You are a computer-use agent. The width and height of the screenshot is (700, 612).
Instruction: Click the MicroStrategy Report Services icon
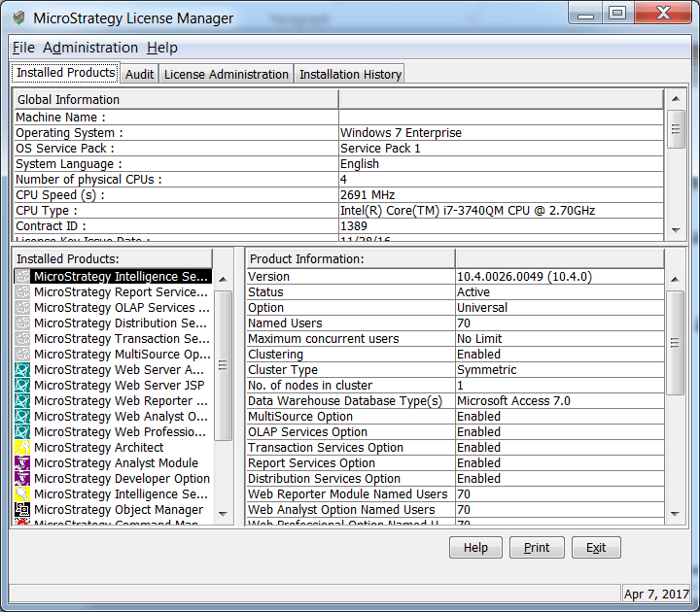click(22, 292)
